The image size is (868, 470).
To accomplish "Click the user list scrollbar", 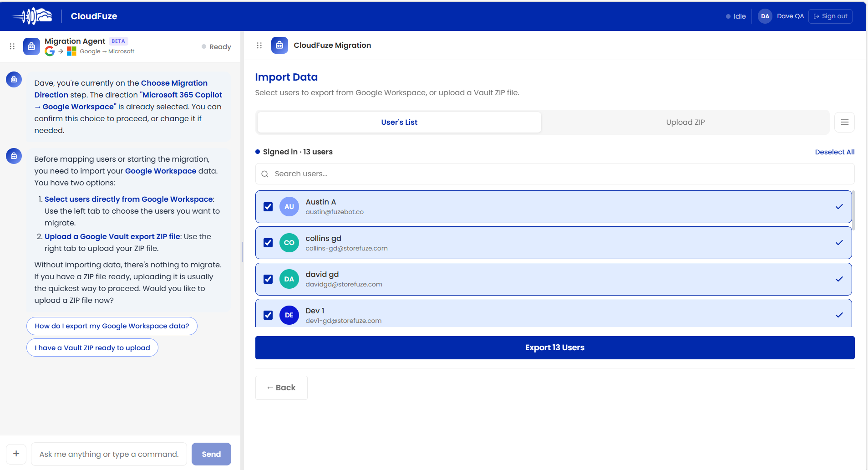I will pos(853,210).
